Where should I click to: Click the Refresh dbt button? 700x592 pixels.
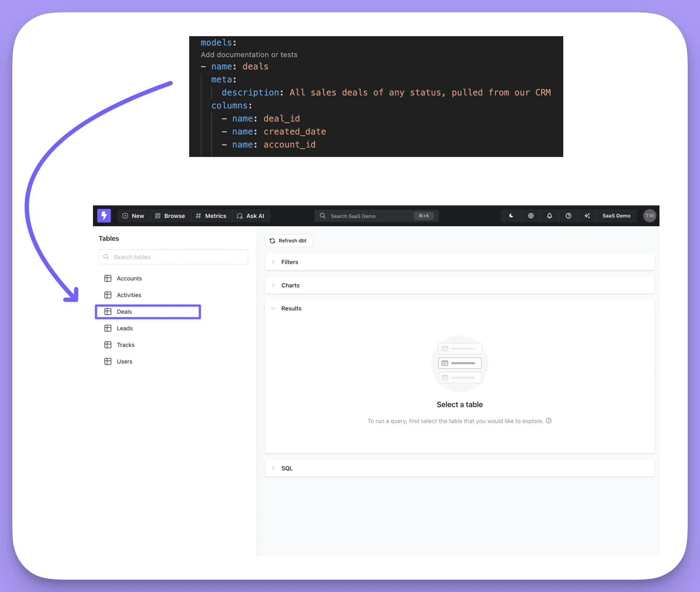tap(288, 241)
